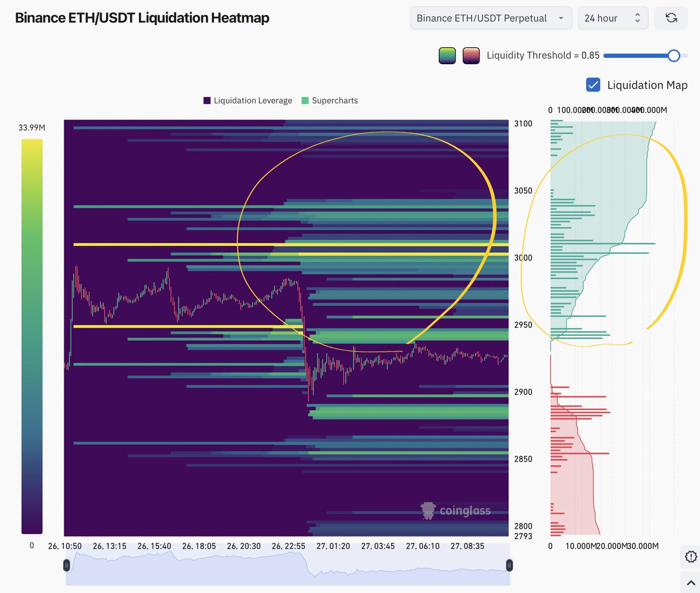The width and height of the screenshot is (700, 593).
Task: Click the 3100 price axis label
Action: pos(523,124)
